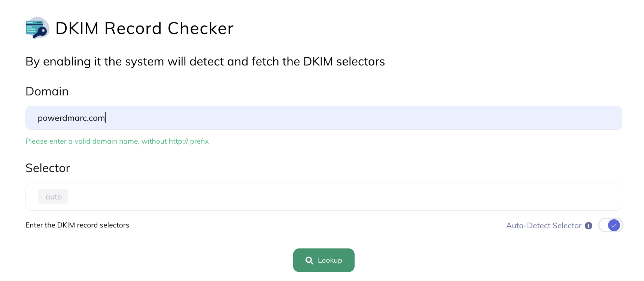Open the Selector input to choose selectors
This screenshot has width=644, height=281.
225,196
